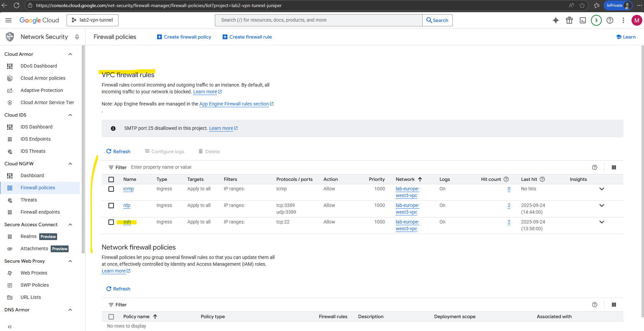Refresh the VPC firewall rules list
The height and width of the screenshot is (331, 644).
point(118,151)
